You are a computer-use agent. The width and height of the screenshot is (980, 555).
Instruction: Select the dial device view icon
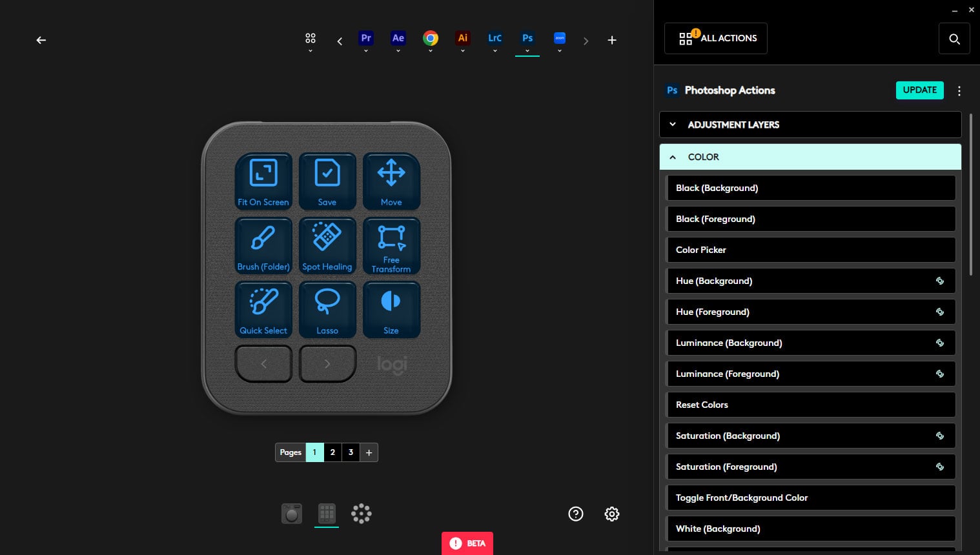292,514
